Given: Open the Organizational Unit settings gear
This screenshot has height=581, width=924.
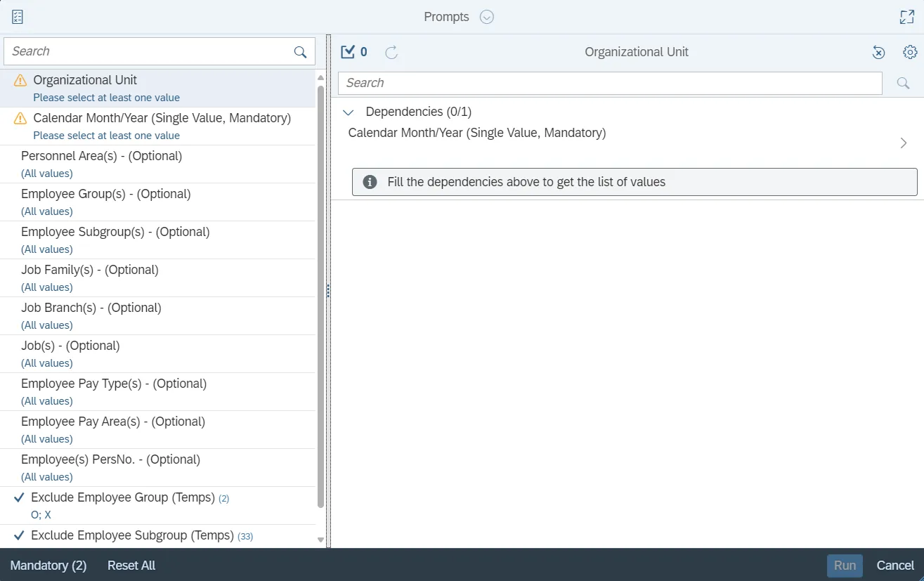Looking at the screenshot, I should click(910, 52).
